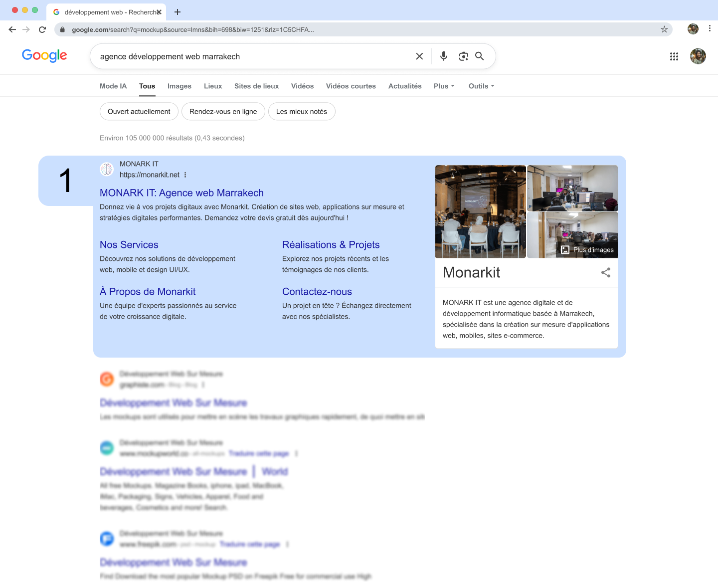The height and width of the screenshot is (588, 718).
Task: Open more options next to monarkit.net URL
Action: point(185,175)
